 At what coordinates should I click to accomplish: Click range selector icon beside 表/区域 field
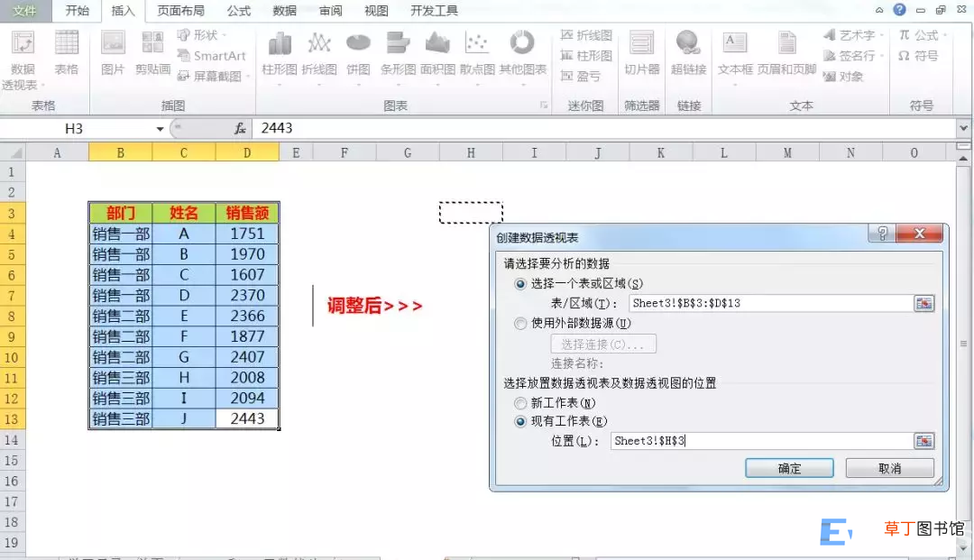[x=924, y=303]
